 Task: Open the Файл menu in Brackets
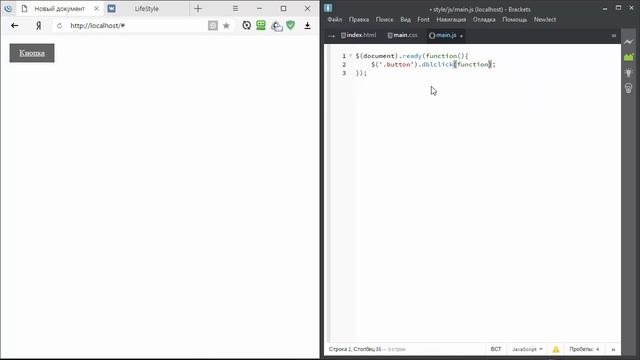(x=335, y=20)
